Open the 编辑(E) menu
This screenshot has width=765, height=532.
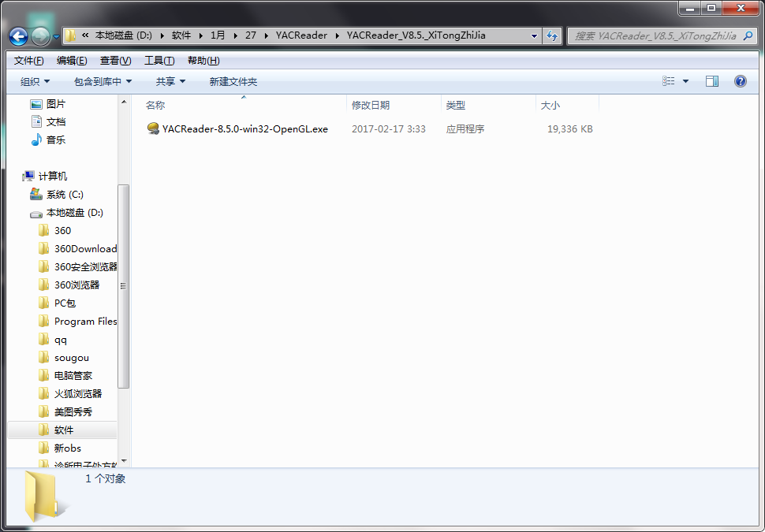click(x=72, y=61)
